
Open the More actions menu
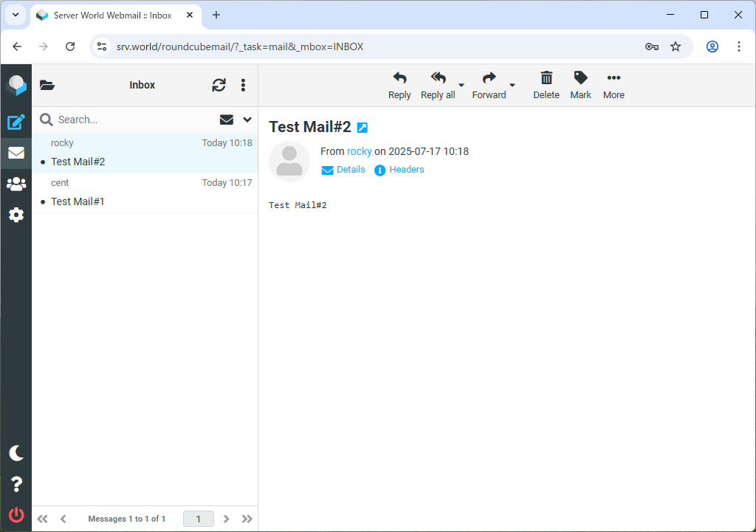point(614,85)
